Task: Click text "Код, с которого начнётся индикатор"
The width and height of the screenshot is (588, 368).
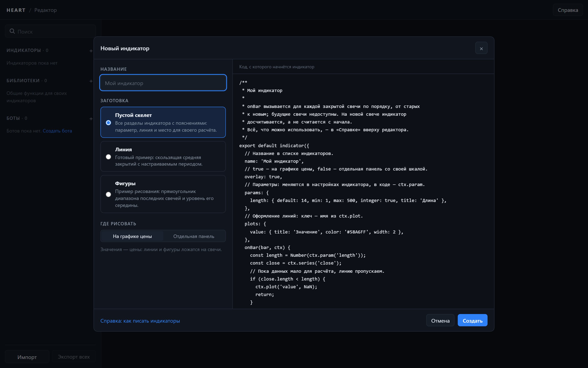Action: click(x=277, y=67)
